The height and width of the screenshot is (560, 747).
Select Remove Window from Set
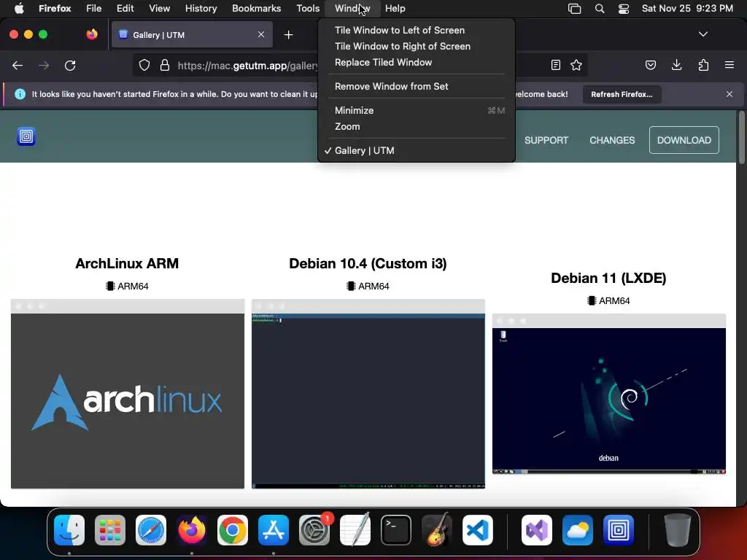click(x=417, y=86)
